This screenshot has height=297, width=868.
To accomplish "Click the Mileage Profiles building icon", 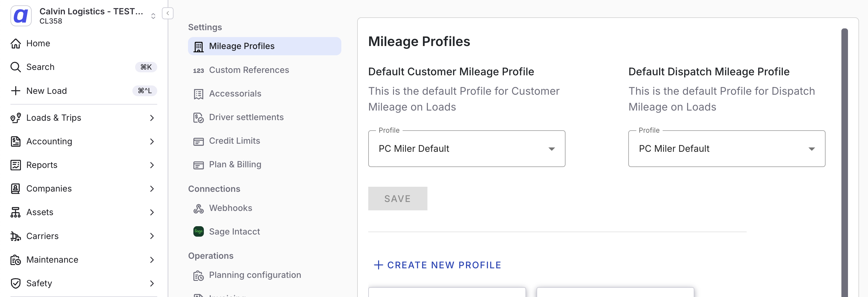I will point(198,47).
